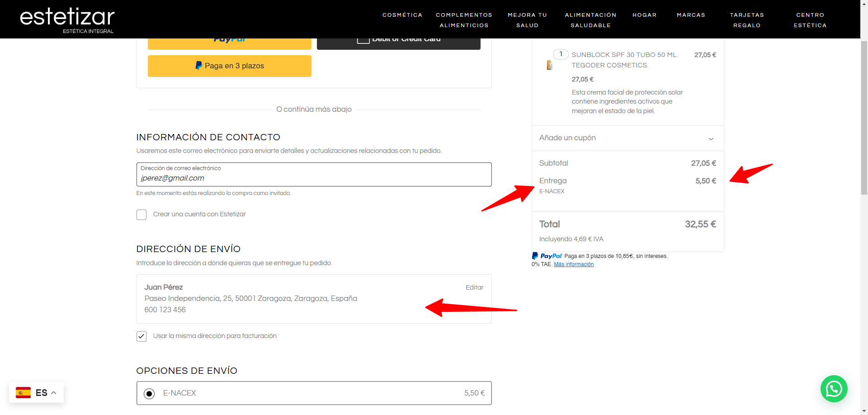Click the phone number 600 123 456
Image resolution: width=868 pixels, height=415 pixels.
coord(165,310)
